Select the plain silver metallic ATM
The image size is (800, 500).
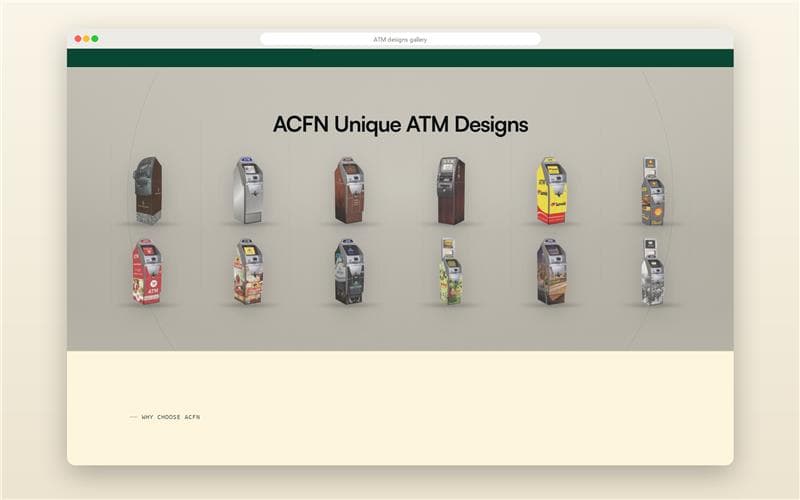point(248,190)
